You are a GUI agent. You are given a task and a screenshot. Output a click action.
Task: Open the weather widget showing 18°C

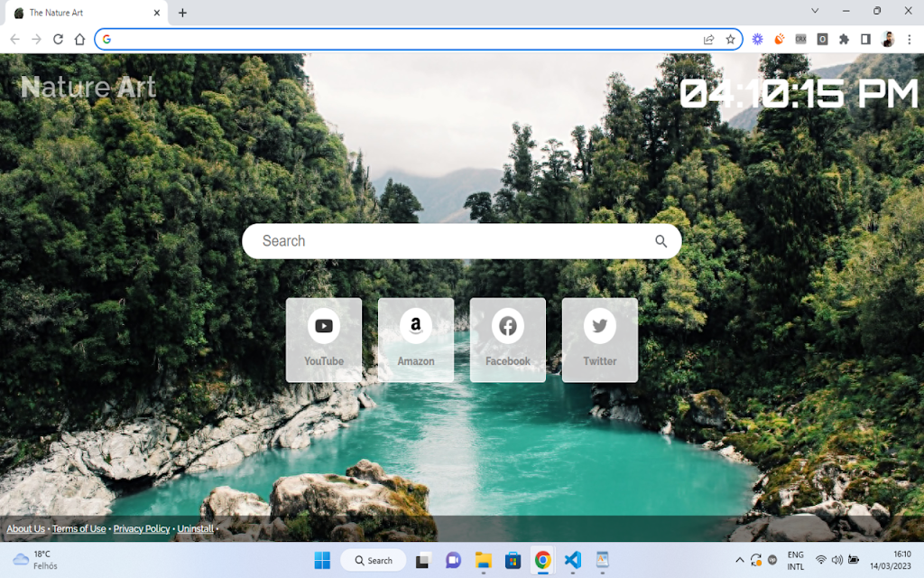click(x=35, y=560)
